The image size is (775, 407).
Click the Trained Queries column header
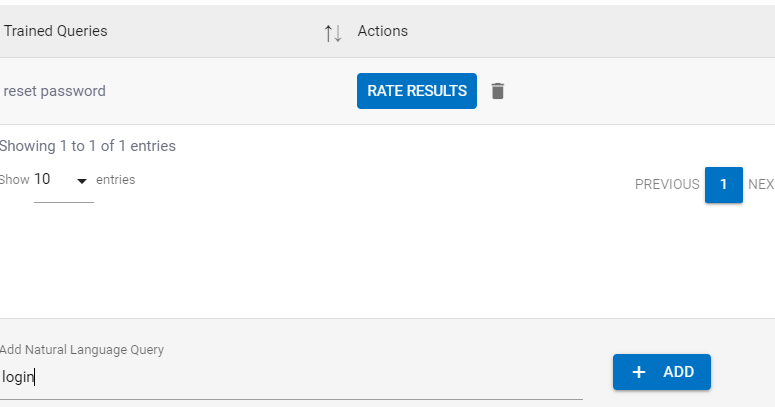click(x=56, y=31)
